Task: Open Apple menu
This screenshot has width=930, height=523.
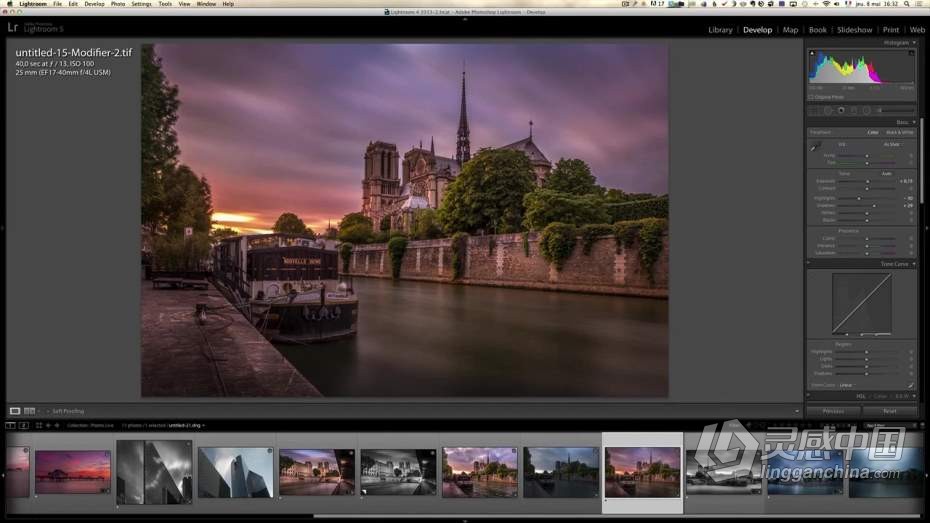Action: click(9, 4)
